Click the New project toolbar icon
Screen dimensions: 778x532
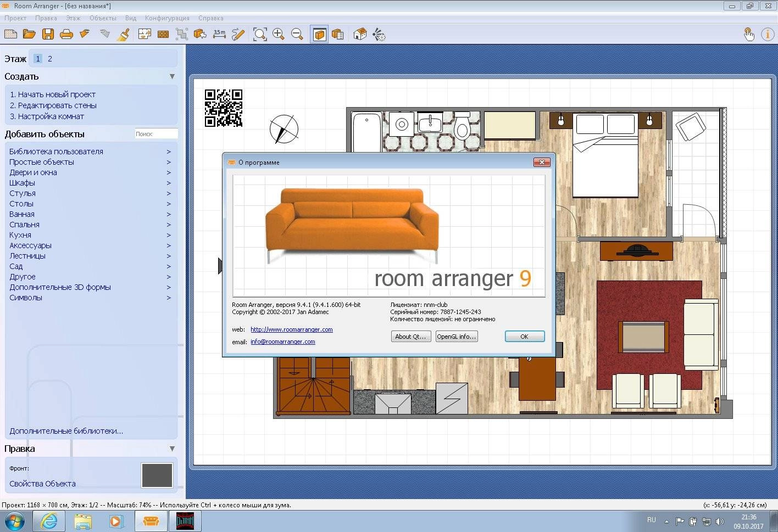(x=10, y=34)
